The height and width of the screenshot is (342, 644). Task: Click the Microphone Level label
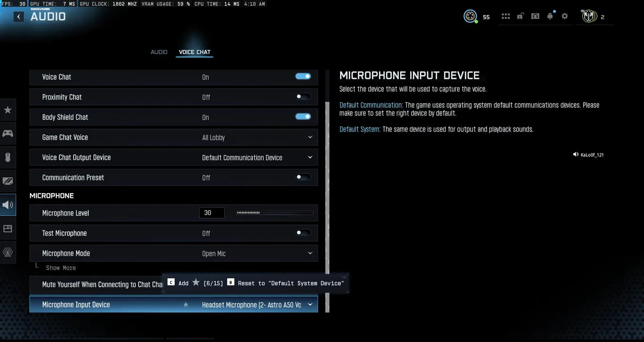pos(66,213)
